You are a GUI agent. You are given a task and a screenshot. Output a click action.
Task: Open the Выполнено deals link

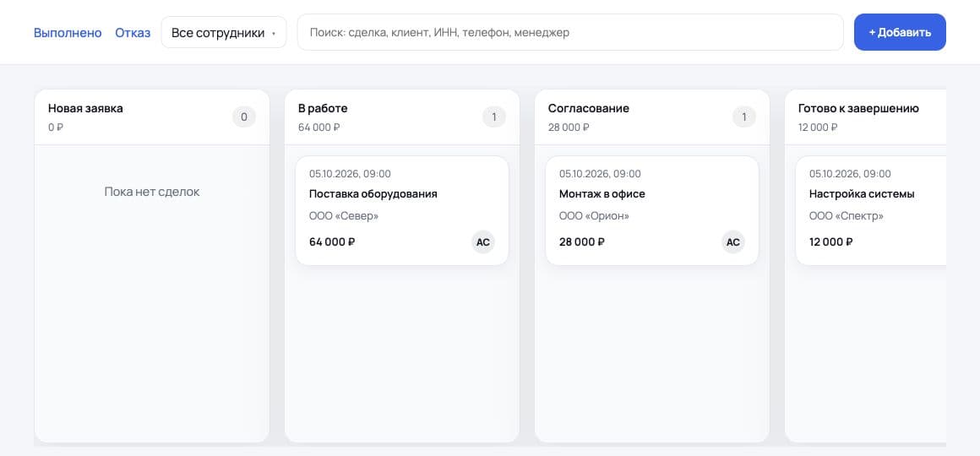[x=68, y=32]
